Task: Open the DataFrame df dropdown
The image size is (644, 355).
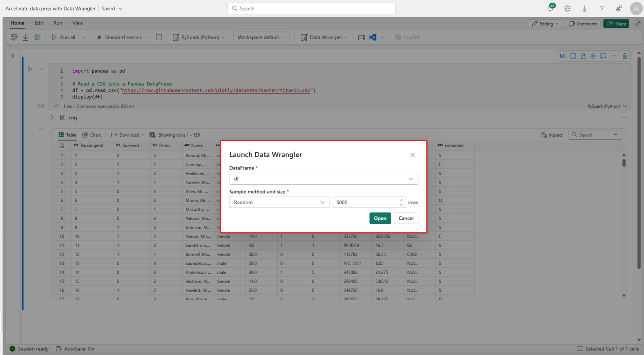Action: click(324, 179)
